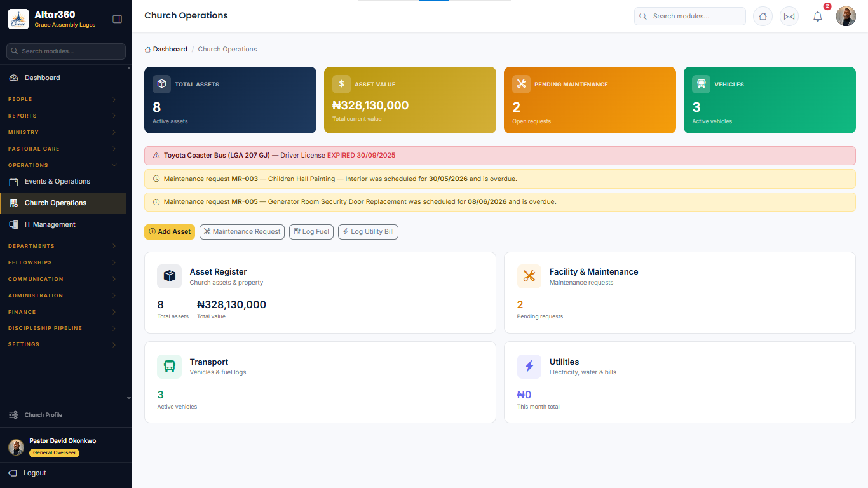The width and height of the screenshot is (868, 488).
Task: Expand the Finance sidebar section
Action: pos(63,312)
